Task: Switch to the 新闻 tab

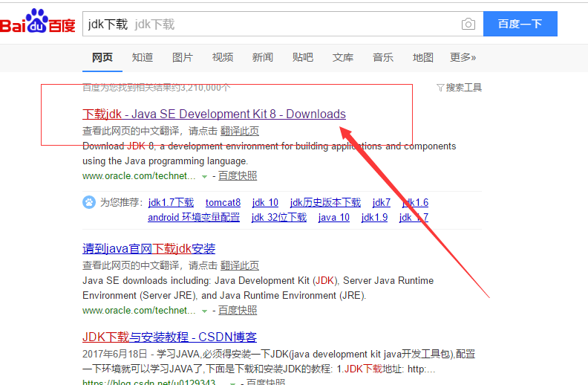Action: (263, 57)
